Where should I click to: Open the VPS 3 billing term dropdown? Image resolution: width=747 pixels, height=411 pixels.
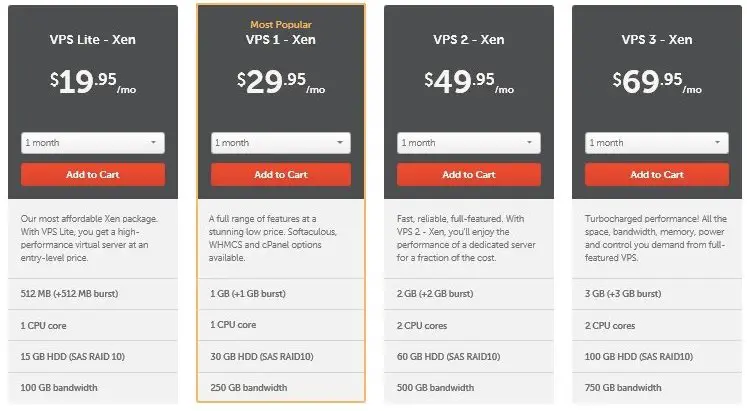pyautogui.click(x=656, y=143)
